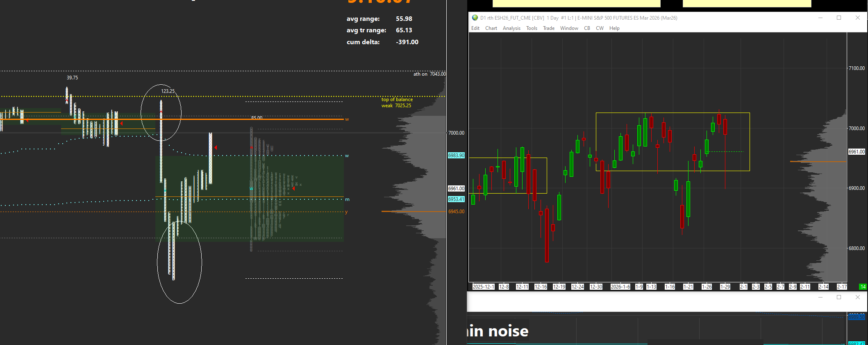
Task: Click the green 14 indicator box at axis corner
Action: [863, 287]
